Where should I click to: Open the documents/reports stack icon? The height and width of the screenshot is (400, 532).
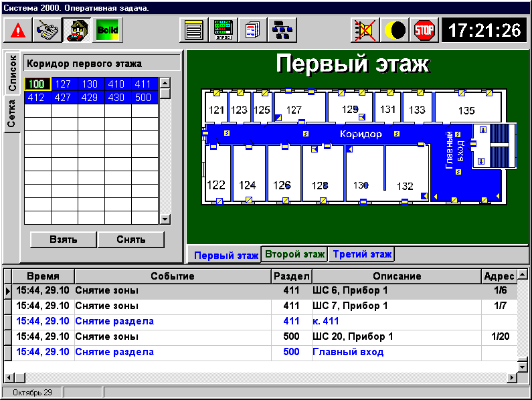253,30
